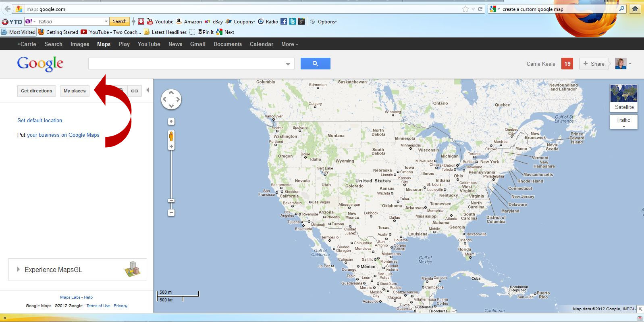Click the Carrie Keele profile photo

click(x=621, y=63)
